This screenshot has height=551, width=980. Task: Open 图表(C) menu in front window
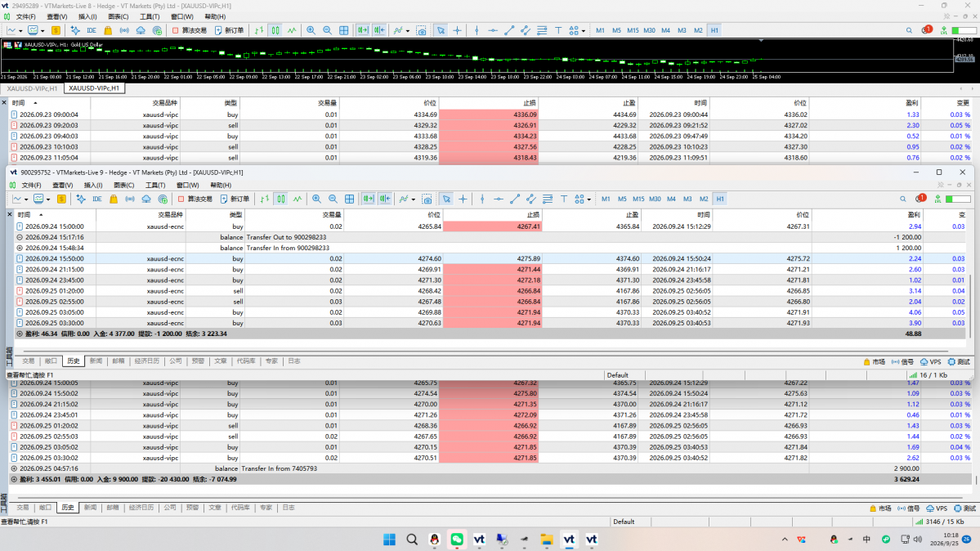click(x=123, y=185)
